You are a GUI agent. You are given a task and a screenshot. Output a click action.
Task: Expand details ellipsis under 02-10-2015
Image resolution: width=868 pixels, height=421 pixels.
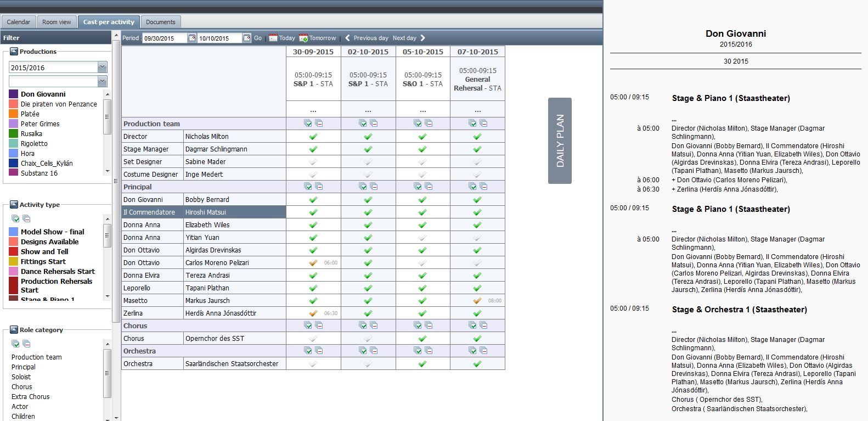[x=368, y=110]
